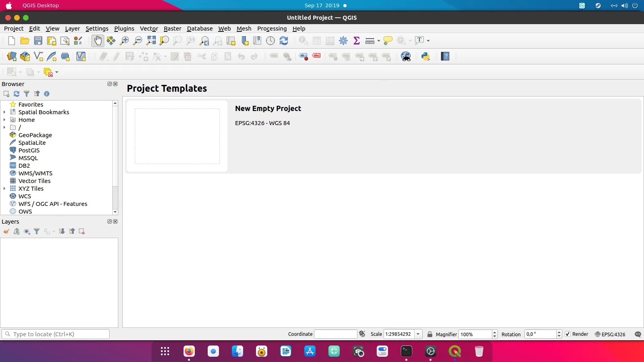Open the Processing menu
This screenshot has width=644, height=362.
click(272, 29)
